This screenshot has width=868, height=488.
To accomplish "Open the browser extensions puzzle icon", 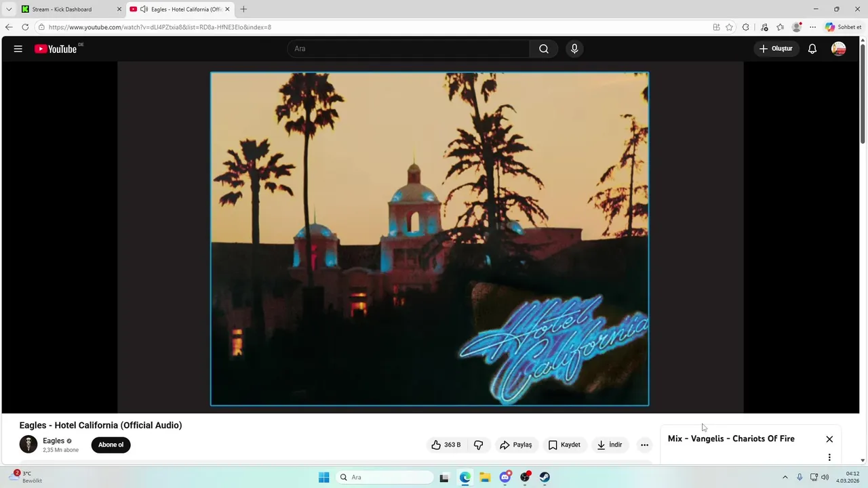I will coord(746,27).
